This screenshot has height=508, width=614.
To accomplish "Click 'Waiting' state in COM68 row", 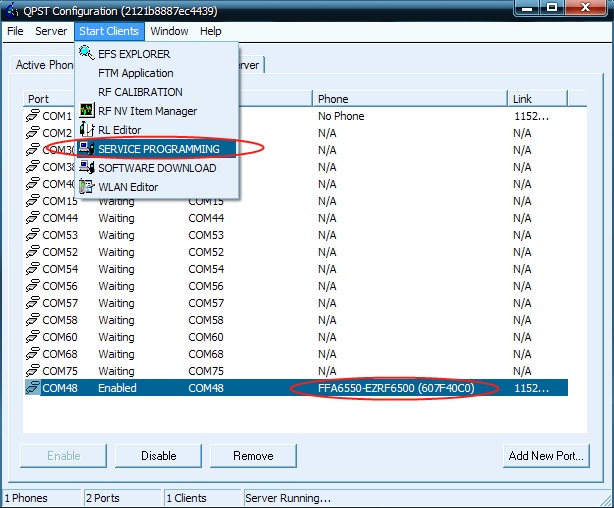I will [x=116, y=354].
